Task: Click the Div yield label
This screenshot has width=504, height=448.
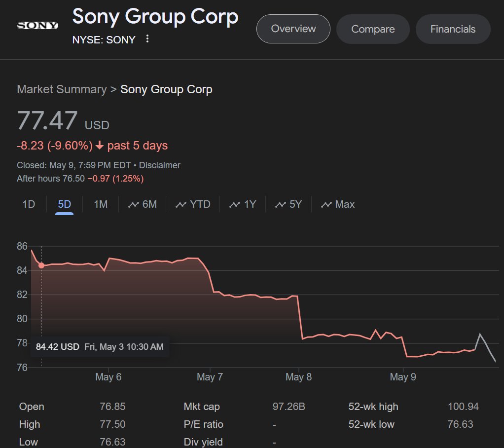Action: pyautogui.click(x=203, y=442)
